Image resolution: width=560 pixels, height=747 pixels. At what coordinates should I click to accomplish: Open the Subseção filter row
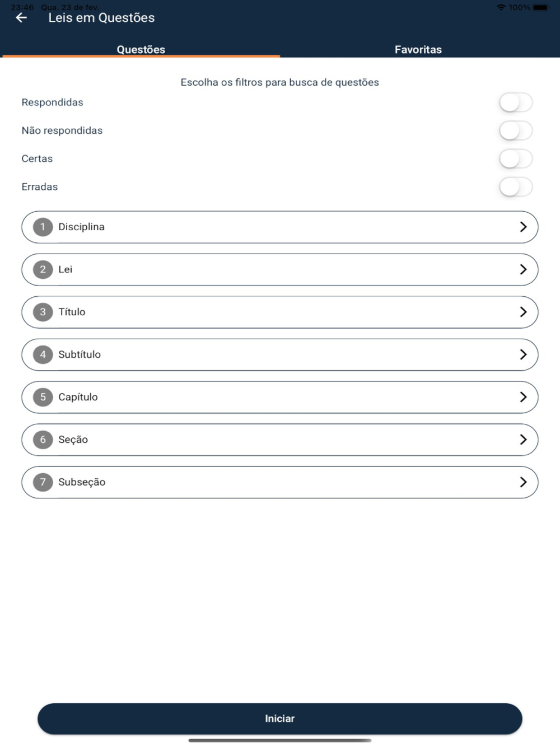pos(280,482)
